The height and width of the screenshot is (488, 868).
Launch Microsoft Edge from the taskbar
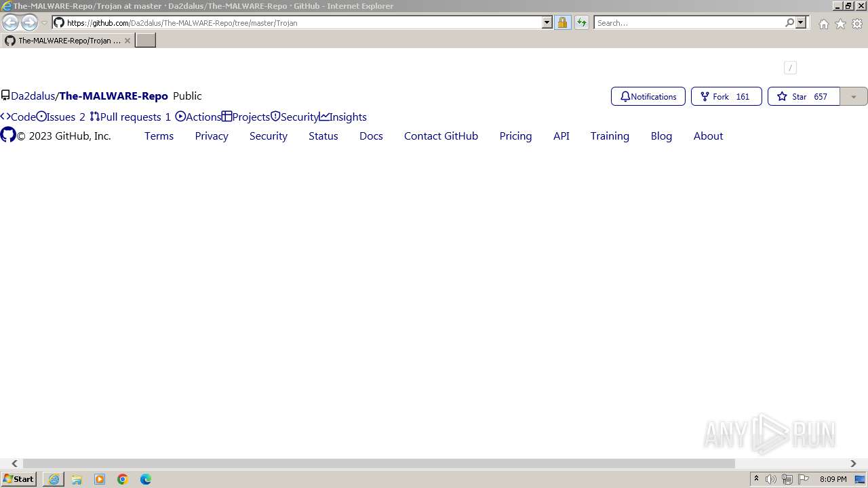146,479
